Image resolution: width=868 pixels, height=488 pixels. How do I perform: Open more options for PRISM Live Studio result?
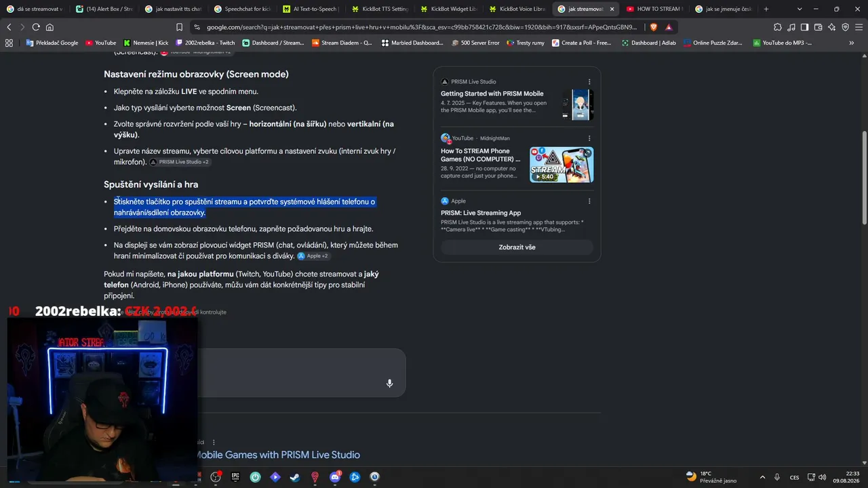coord(589,82)
